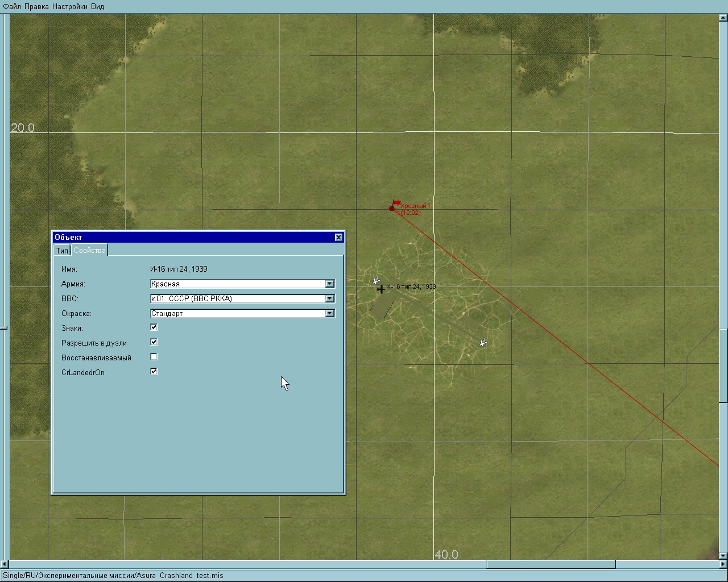Expand the Окраска dropdown showing Стандарт
The image size is (728, 582).
[330, 313]
